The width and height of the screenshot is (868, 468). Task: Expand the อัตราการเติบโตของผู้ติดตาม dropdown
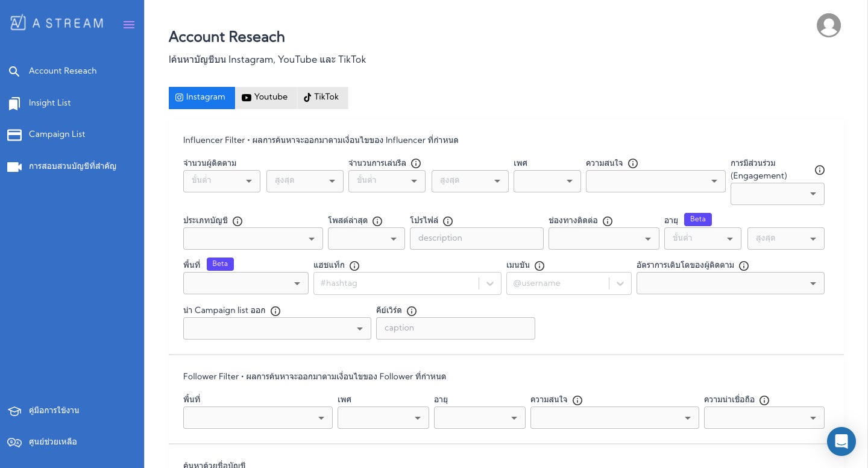pos(730,283)
